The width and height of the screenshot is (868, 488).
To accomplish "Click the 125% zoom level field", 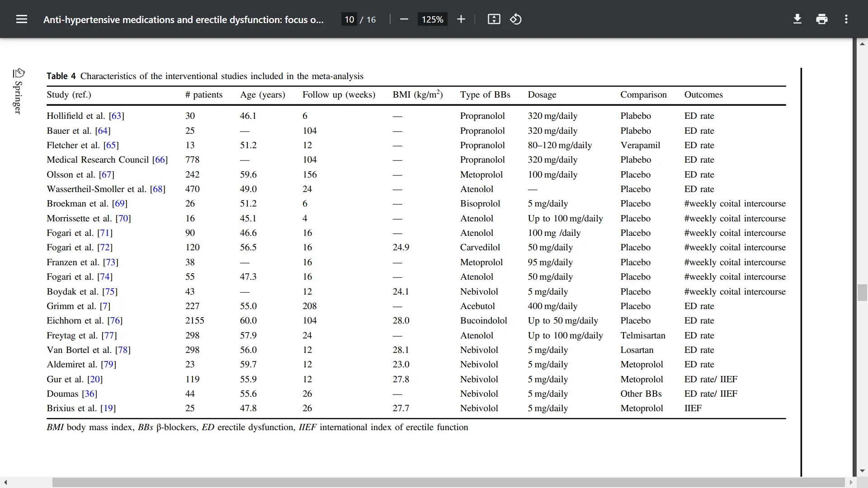I will 432,19.
